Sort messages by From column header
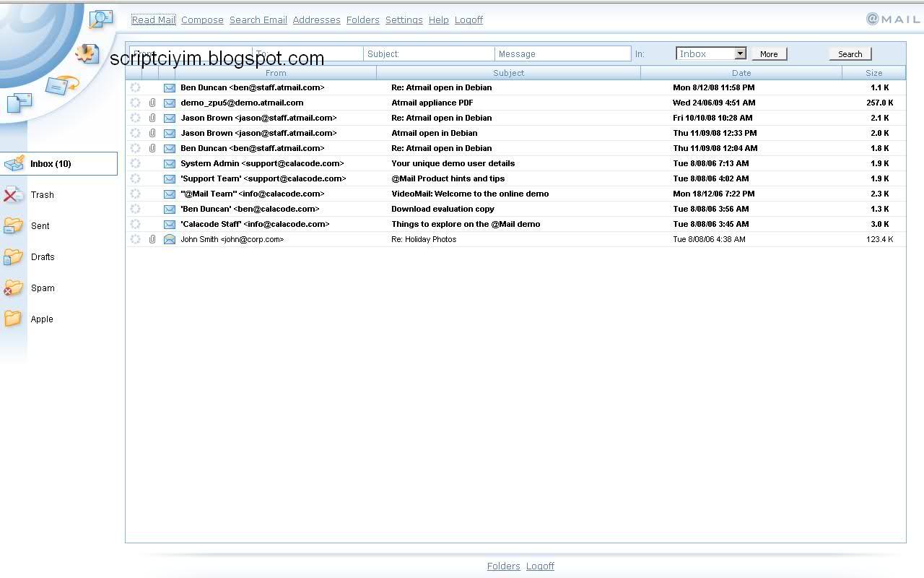924x578 pixels. [276, 73]
